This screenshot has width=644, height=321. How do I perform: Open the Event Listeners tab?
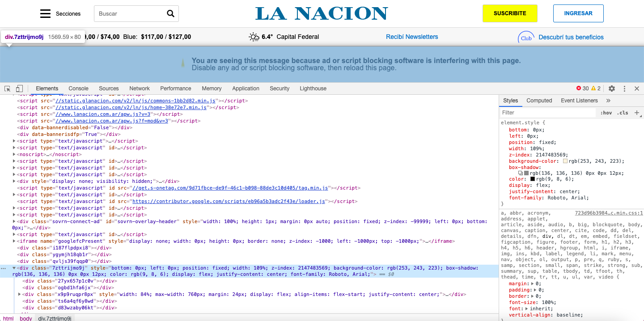pyautogui.click(x=579, y=101)
